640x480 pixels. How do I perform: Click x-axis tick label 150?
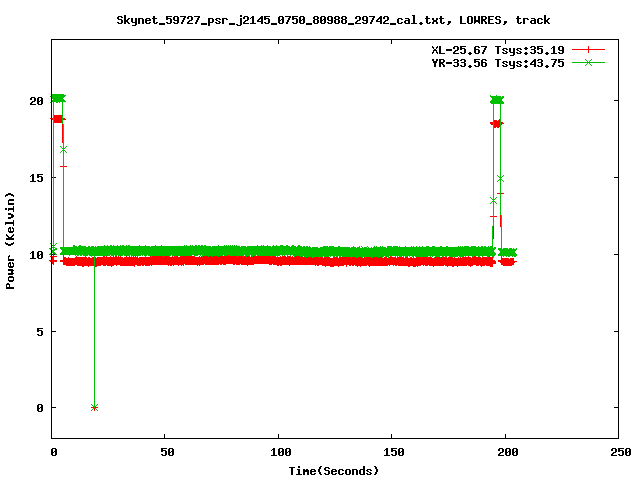click(394, 452)
